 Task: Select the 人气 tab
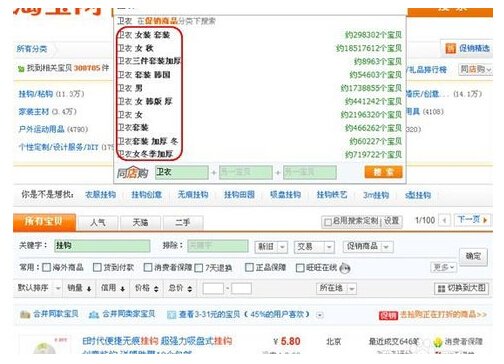coord(98,223)
